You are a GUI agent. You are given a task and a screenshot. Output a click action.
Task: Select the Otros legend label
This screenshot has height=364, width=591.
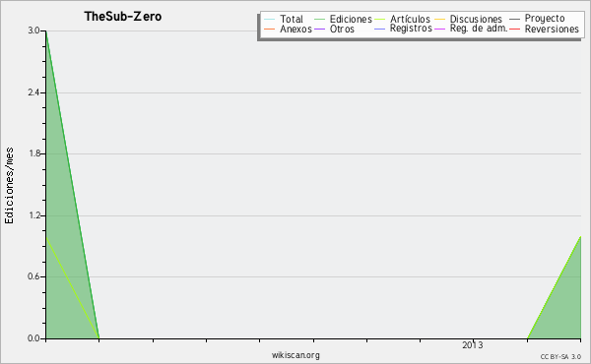click(x=342, y=29)
